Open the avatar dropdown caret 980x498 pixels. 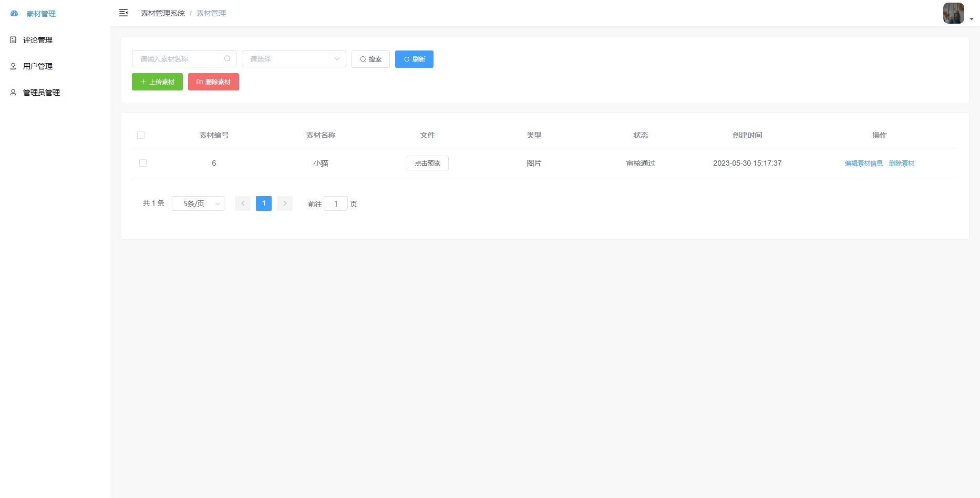coord(972,19)
